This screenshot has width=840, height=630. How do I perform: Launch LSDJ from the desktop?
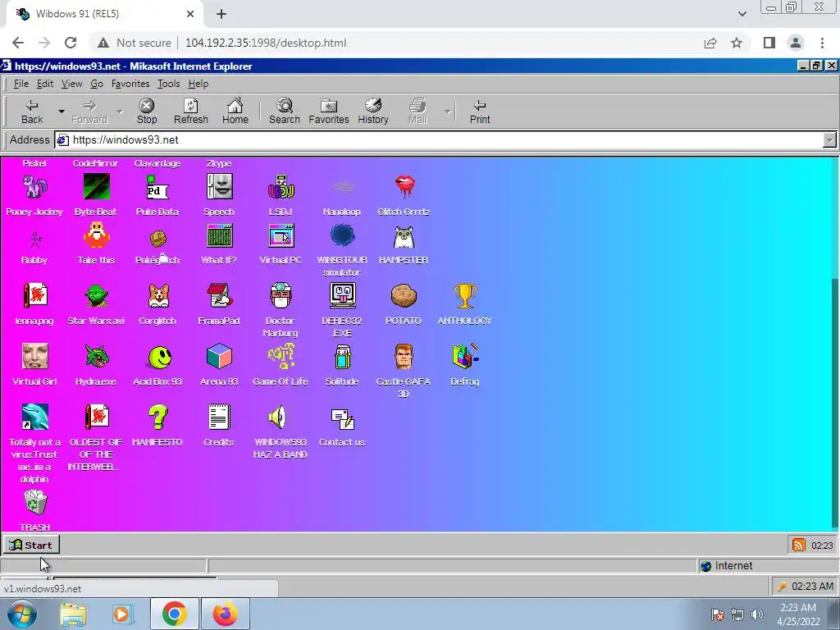tap(281, 187)
